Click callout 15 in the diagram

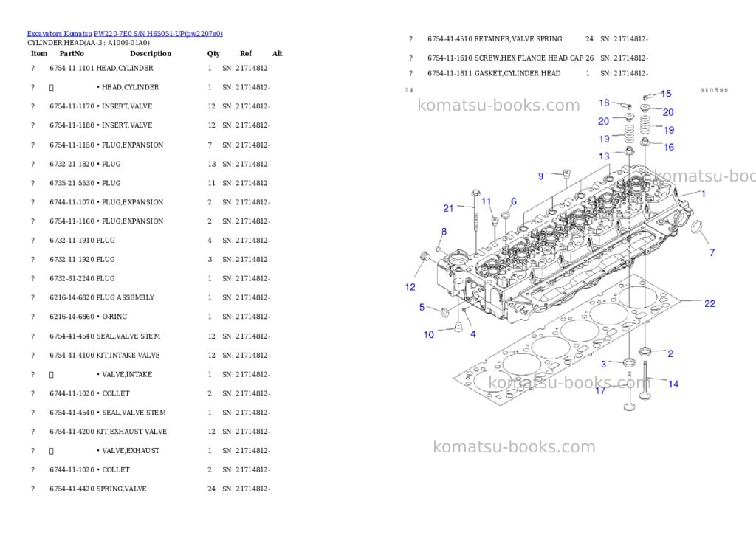(667, 94)
